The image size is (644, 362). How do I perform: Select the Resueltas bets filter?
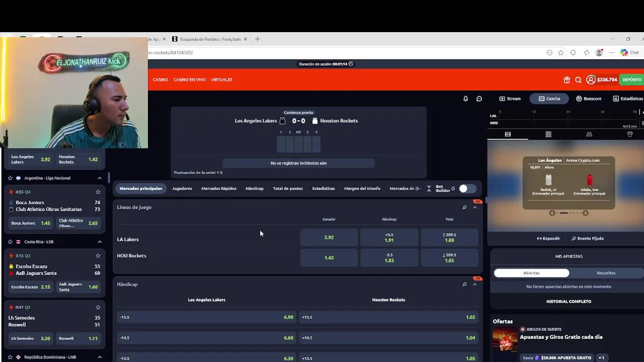coord(606,273)
